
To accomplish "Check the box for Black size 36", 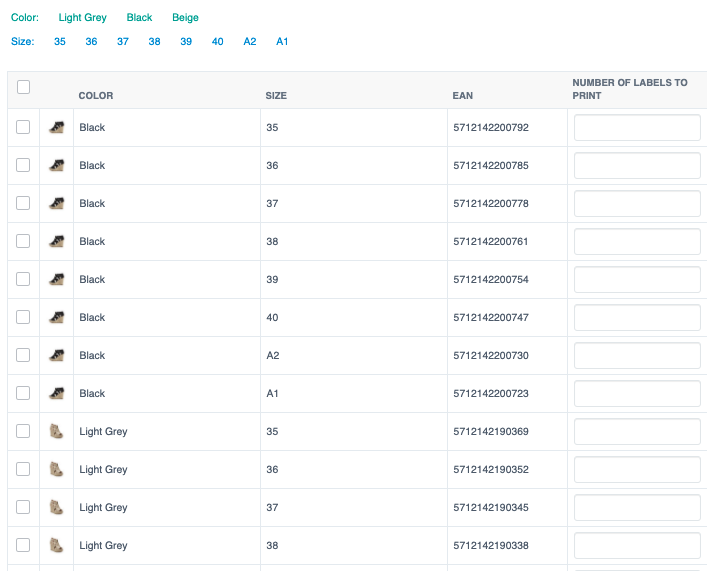I will pos(24,165).
